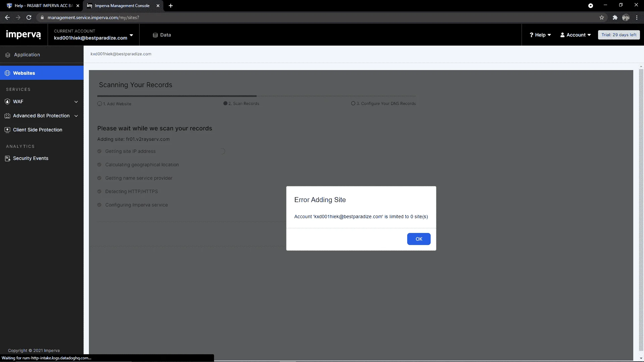Switch to the Imperva Management Console tab
The image size is (644, 362).
coord(123,6)
